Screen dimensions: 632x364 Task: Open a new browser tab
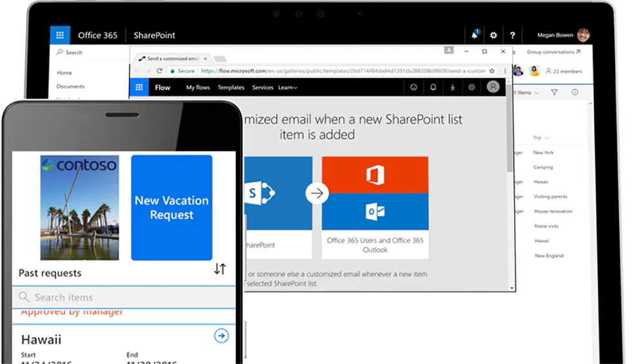pyautogui.click(x=220, y=59)
